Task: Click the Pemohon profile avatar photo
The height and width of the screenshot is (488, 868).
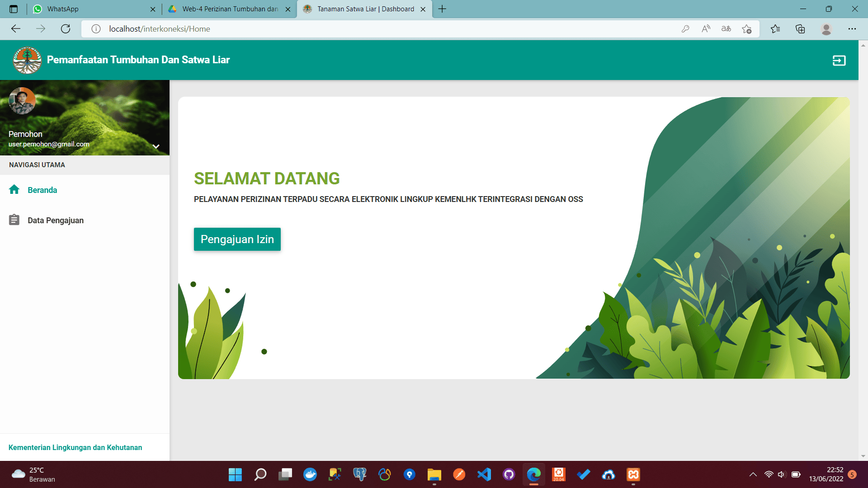Action: pyautogui.click(x=22, y=100)
